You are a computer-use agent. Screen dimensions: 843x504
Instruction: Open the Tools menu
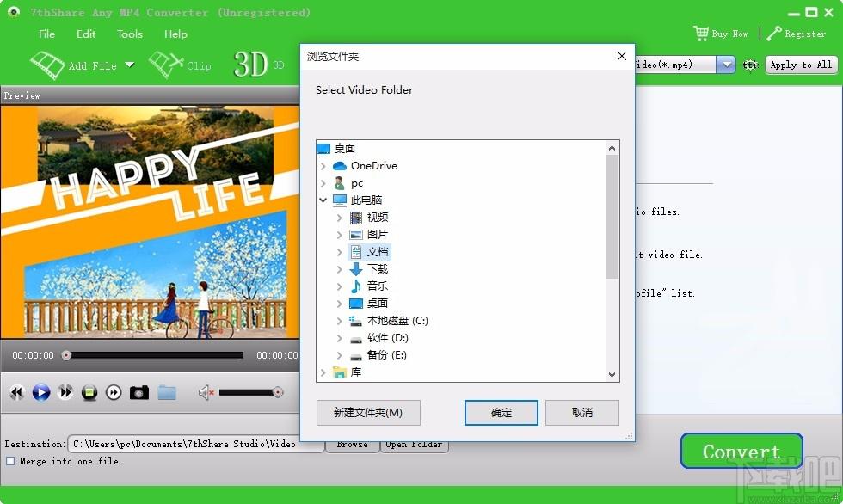click(x=130, y=34)
